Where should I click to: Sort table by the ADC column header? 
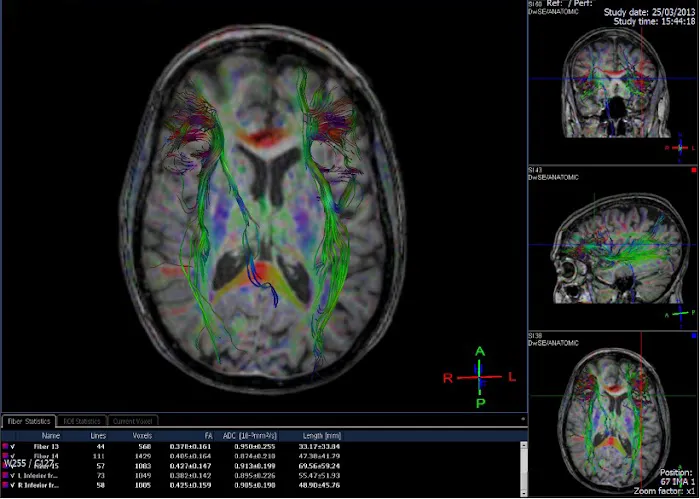(249, 436)
